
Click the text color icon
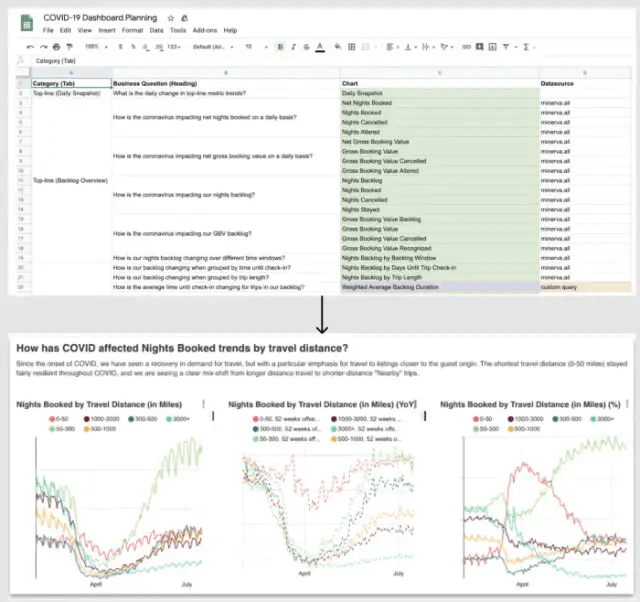(319, 46)
